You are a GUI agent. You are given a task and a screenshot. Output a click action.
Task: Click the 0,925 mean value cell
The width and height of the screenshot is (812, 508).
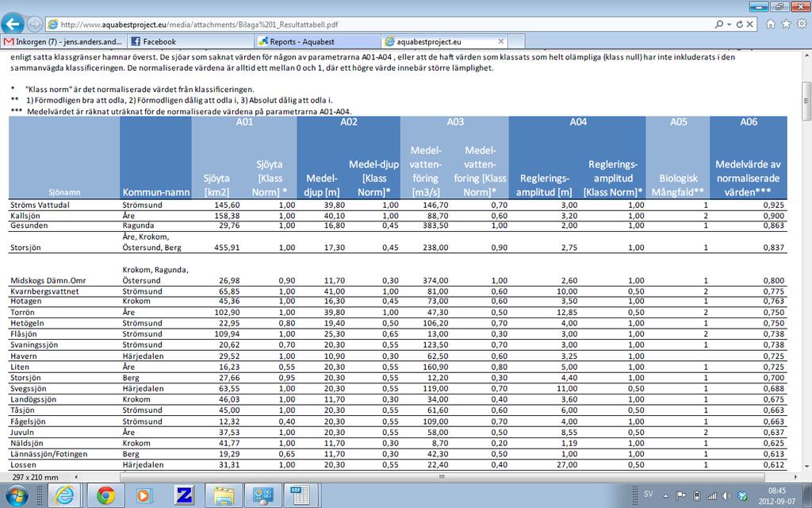pyautogui.click(x=773, y=206)
